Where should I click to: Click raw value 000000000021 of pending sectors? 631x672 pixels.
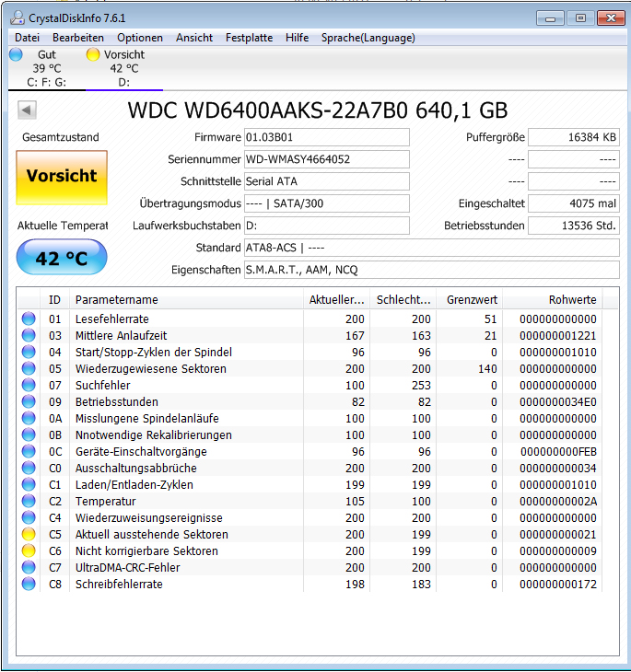558,535
